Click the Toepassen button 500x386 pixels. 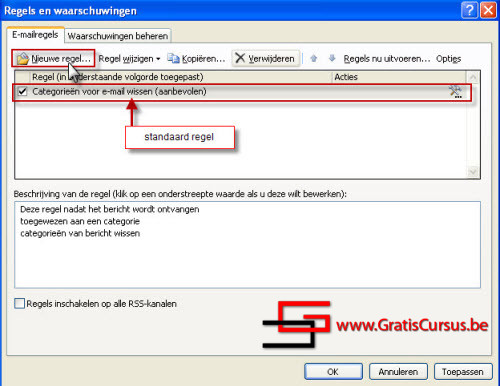[x=463, y=371]
